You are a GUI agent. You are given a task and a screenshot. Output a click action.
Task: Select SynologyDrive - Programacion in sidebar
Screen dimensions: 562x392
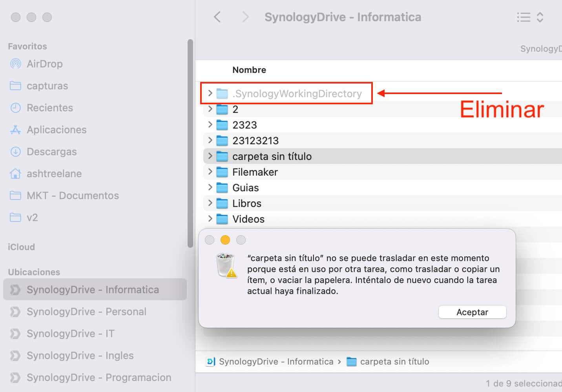99,377
